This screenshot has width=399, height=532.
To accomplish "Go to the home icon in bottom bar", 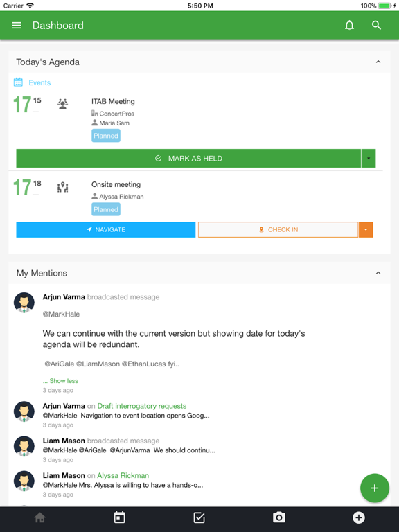I will [39, 517].
